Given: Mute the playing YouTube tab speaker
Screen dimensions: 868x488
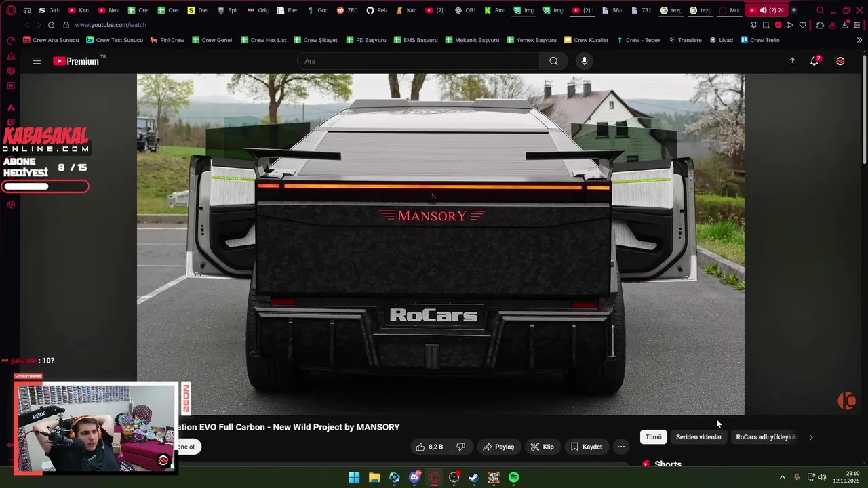Looking at the screenshot, I should coord(763,10).
